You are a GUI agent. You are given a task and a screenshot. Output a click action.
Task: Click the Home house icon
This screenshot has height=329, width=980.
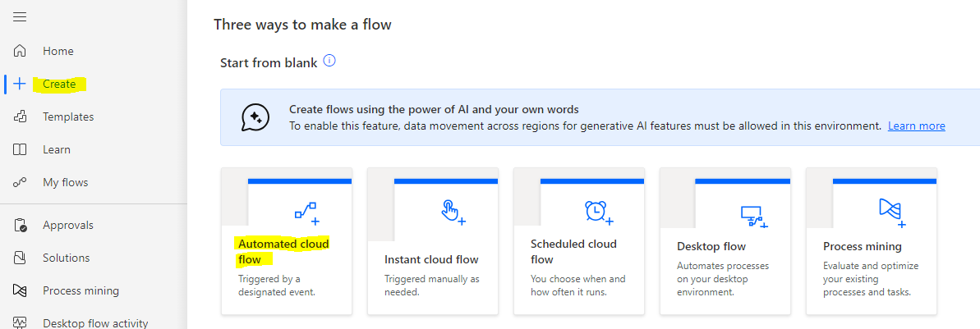(20, 51)
